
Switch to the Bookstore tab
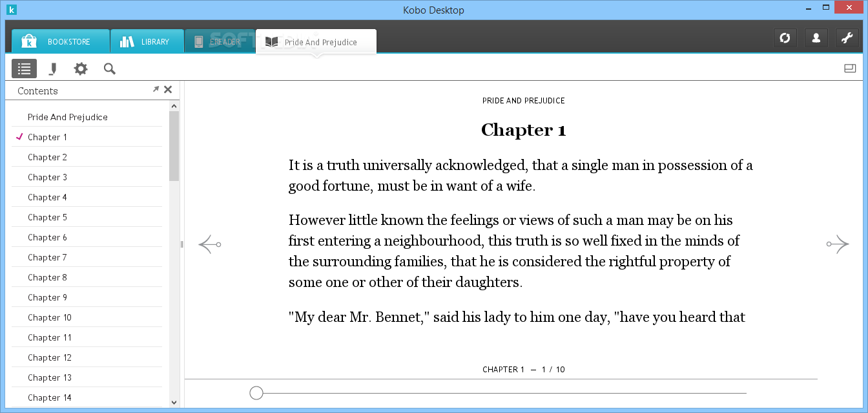60,41
